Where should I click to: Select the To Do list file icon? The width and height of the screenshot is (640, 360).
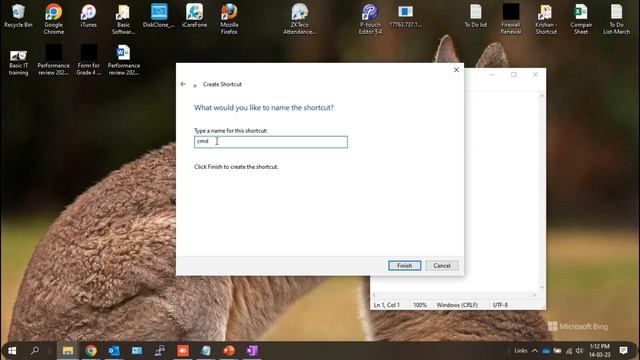(476, 16)
